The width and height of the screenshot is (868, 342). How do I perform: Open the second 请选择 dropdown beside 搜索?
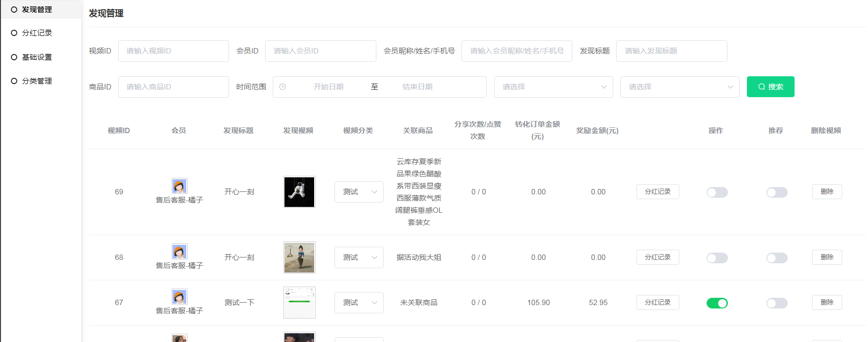tap(680, 87)
